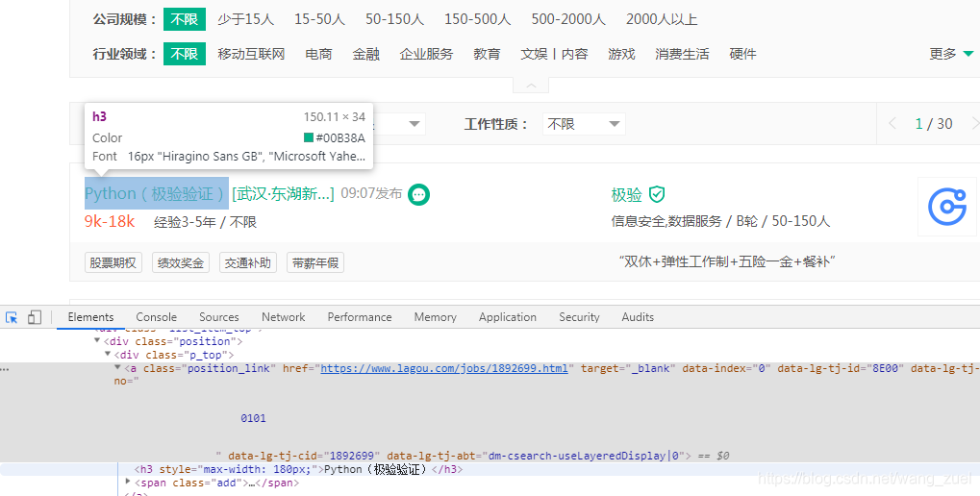The image size is (980, 496).
Task: Filter company size to 少于15人
Action: [245, 19]
